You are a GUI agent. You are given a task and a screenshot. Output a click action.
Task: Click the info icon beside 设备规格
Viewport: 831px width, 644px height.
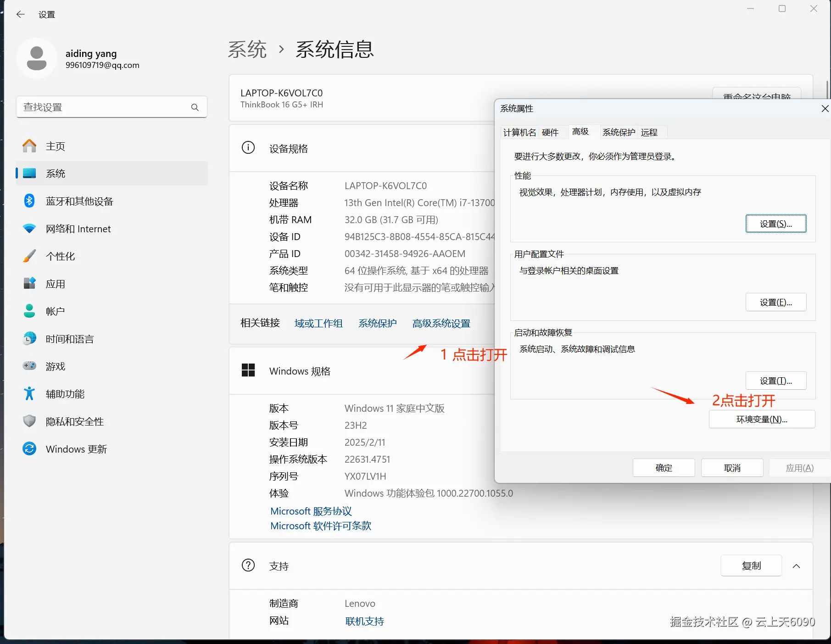coord(248,148)
